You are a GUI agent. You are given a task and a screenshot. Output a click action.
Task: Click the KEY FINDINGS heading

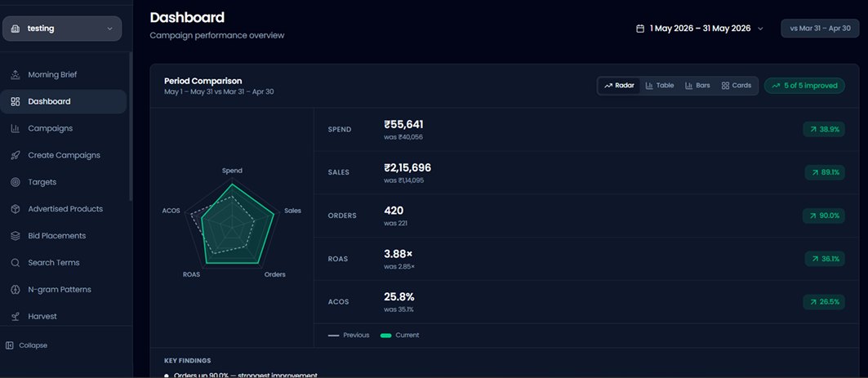pos(188,361)
